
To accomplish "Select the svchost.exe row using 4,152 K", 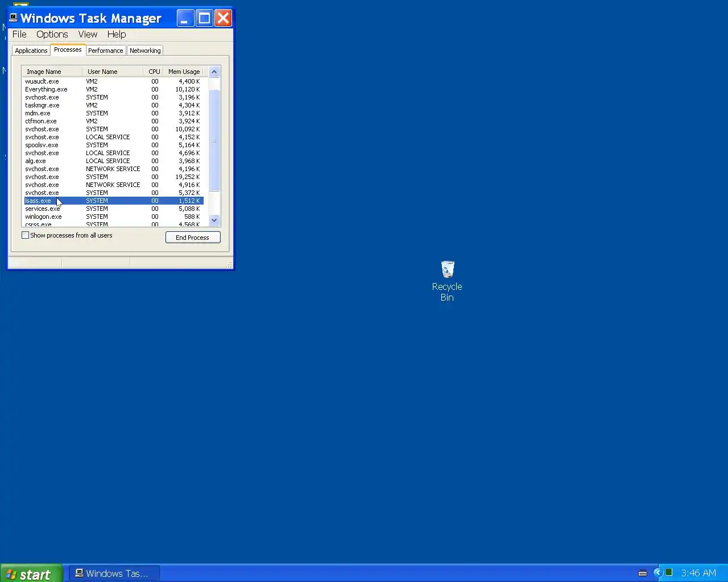I will 113,137.
